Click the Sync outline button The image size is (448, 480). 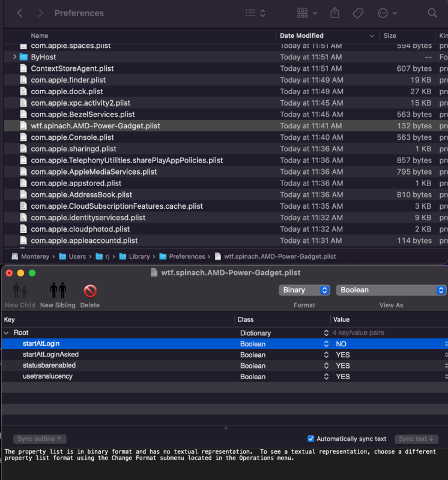pyautogui.click(x=40, y=439)
